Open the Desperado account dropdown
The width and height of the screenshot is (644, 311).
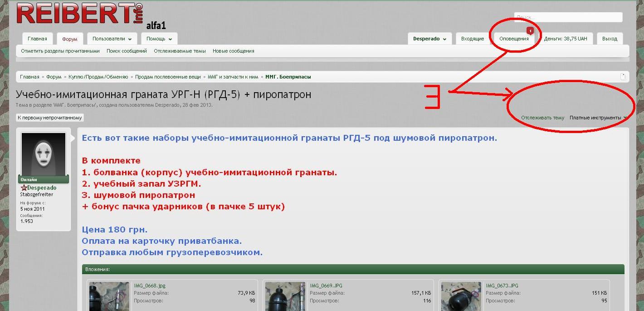click(429, 39)
